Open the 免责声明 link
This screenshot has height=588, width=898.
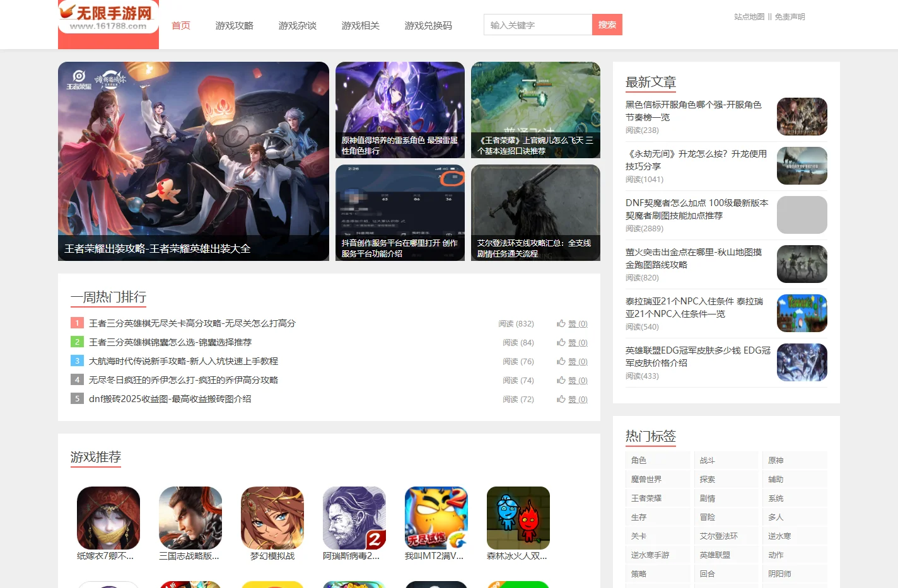pos(790,17)
